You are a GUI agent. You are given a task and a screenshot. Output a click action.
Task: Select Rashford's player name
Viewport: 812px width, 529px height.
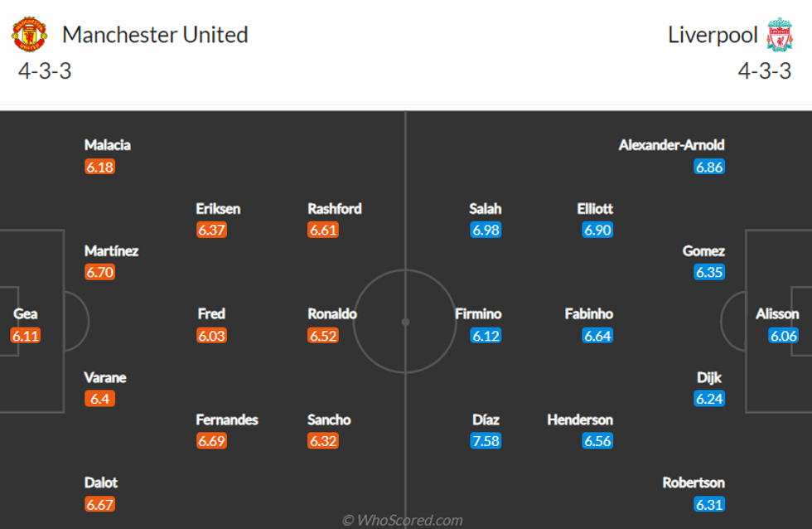click(335, 209)
